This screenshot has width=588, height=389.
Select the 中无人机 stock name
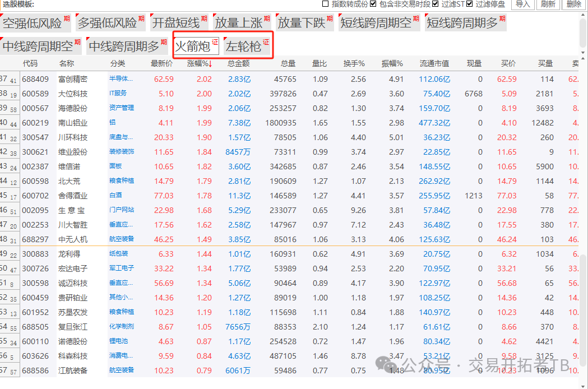coord(73,239)
